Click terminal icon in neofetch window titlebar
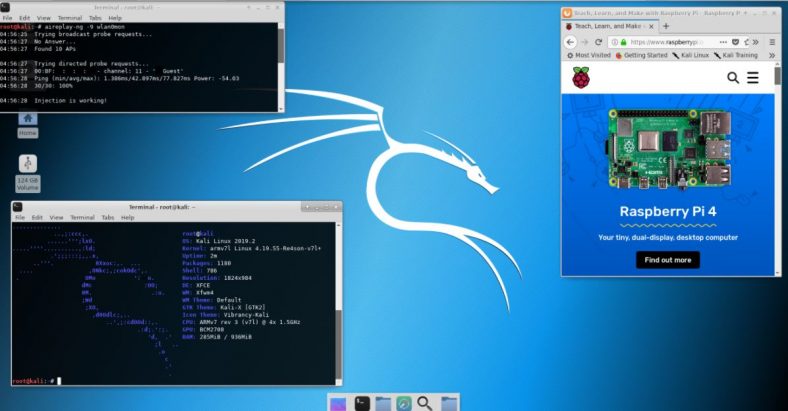788x411 pixels. (x=18, y=207)
